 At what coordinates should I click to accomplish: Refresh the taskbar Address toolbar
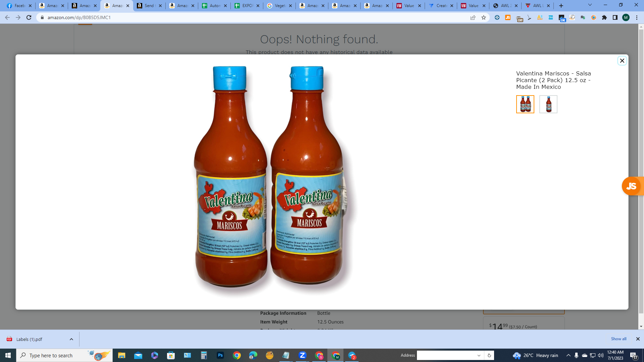pyautogui.click(x=489, y=355)
